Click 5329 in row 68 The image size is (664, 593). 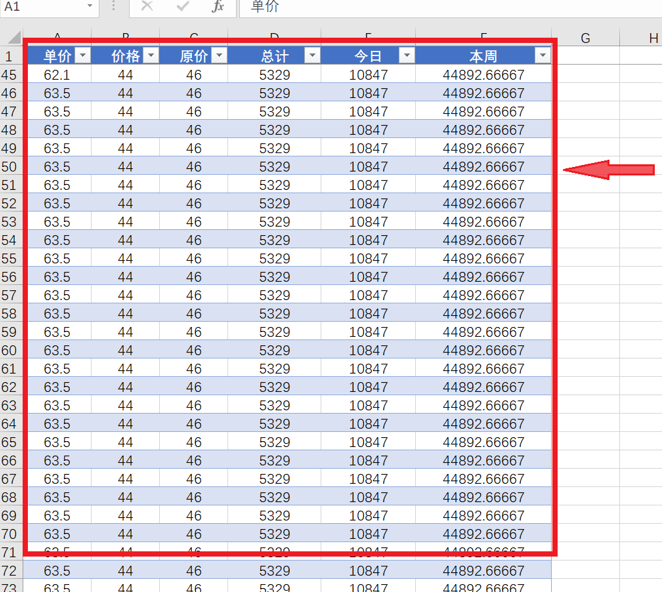[x=274, y=497]
